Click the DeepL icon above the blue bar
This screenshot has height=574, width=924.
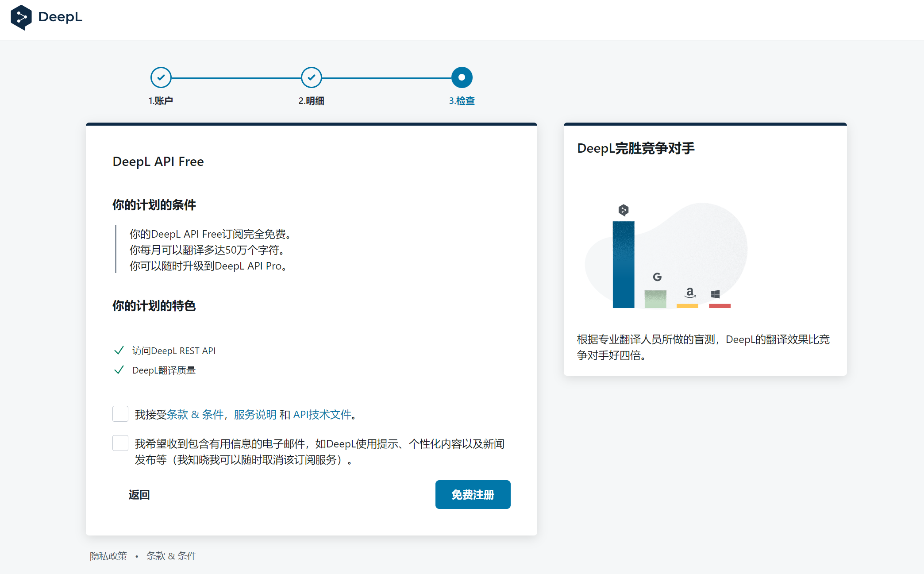pyautogui.click(x=624, y=210)
